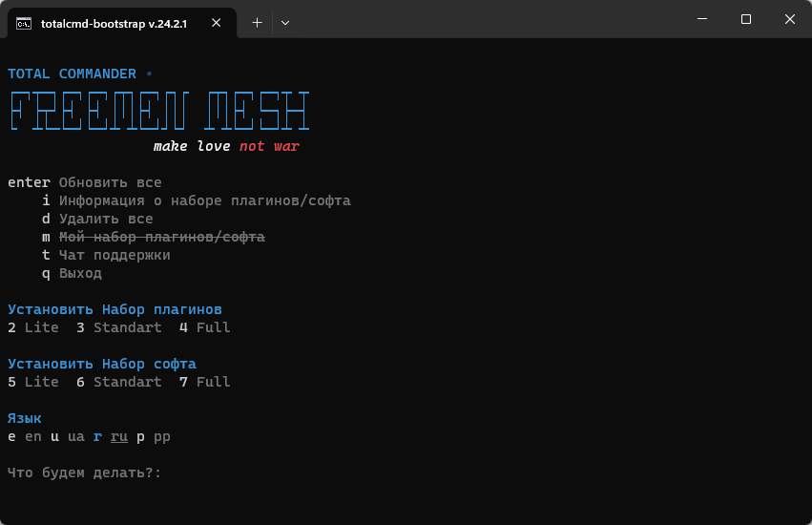Click the 'Обновить все' menu entry
Image resolution: width=812 pixels, height=525 pixels.
[x=110, y=182]
